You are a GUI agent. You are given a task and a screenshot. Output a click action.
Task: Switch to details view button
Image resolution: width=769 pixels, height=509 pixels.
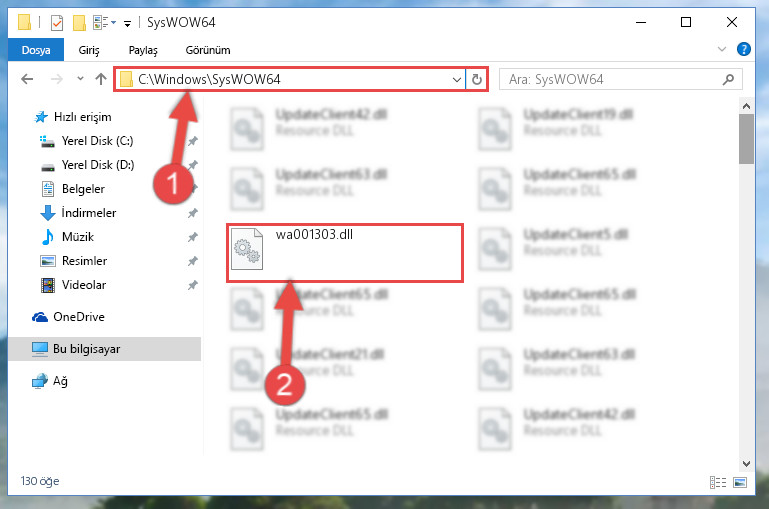pyautogui.click(x=718, y=483)
